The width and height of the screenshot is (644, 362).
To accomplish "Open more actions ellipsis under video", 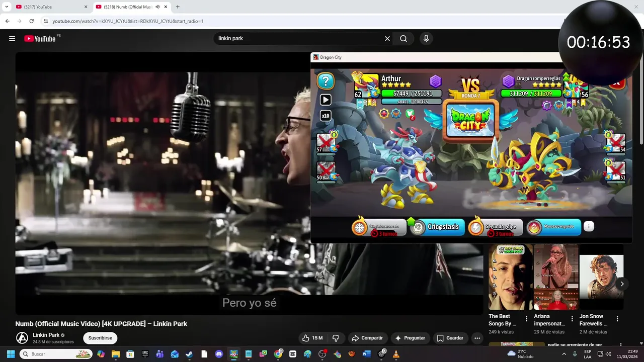I will click(477, 338).
